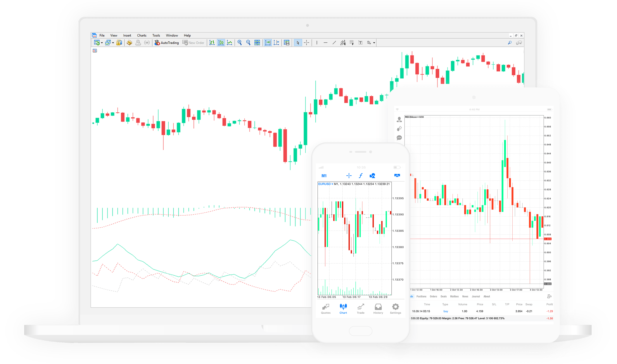
Task: Open the chat bubbles icon on desktop
Action: pyautogui.click(x=519, y=43)
